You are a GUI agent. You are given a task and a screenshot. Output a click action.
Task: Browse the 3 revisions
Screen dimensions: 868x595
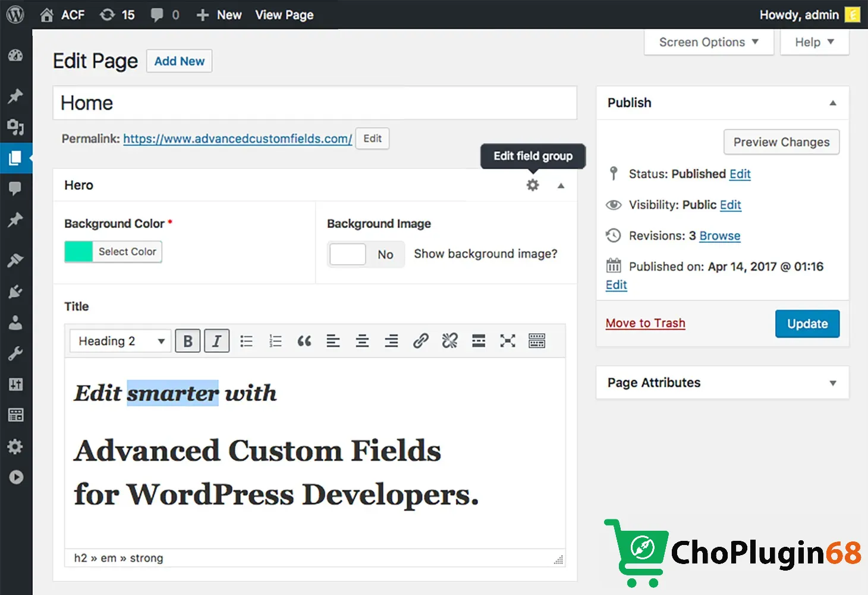point(720,236)
